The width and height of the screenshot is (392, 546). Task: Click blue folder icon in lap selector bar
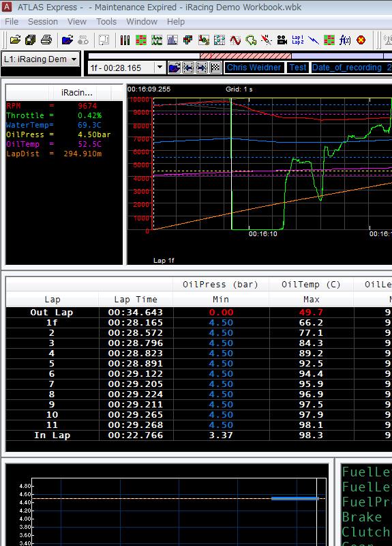coord(175,68)
